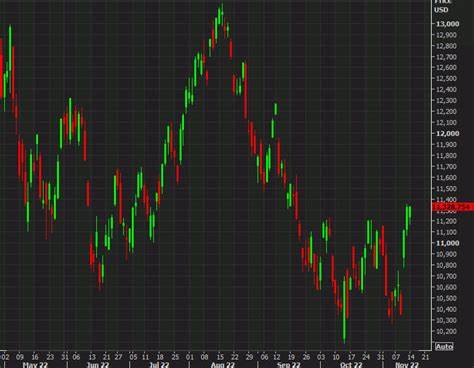Click date label 09 in May
Viewport: 474px width, 368px height.
[20, 357]
